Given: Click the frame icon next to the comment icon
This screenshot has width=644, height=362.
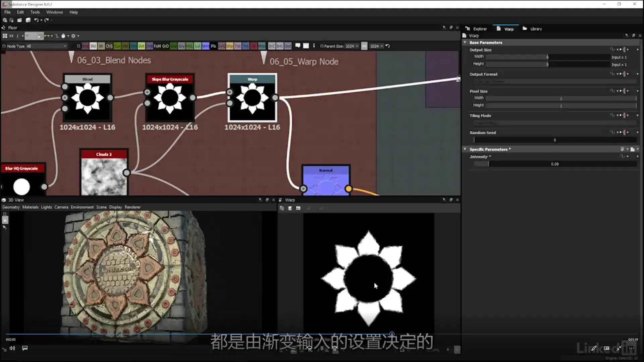Looking at the screenshot, I should [x=306, y=46].
